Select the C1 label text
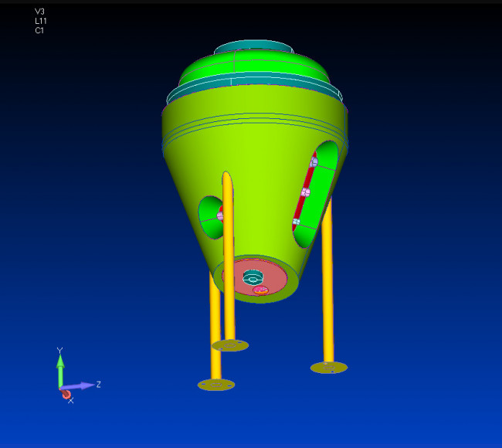This screenshot has width=502, height=448. [39, 31]
